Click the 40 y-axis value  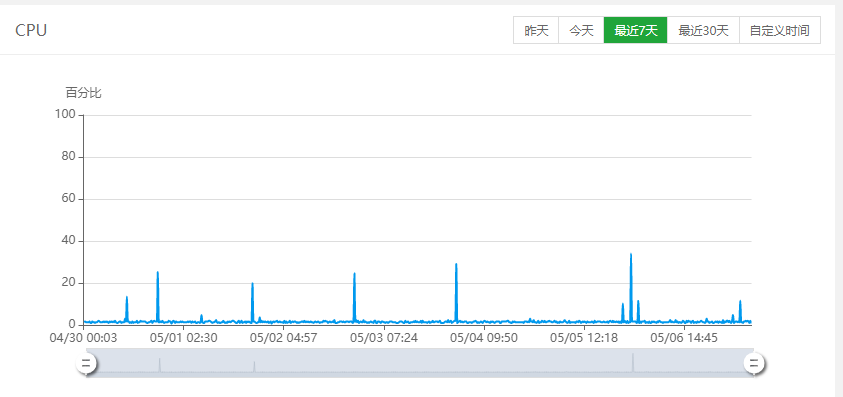[x=68, y=241]
